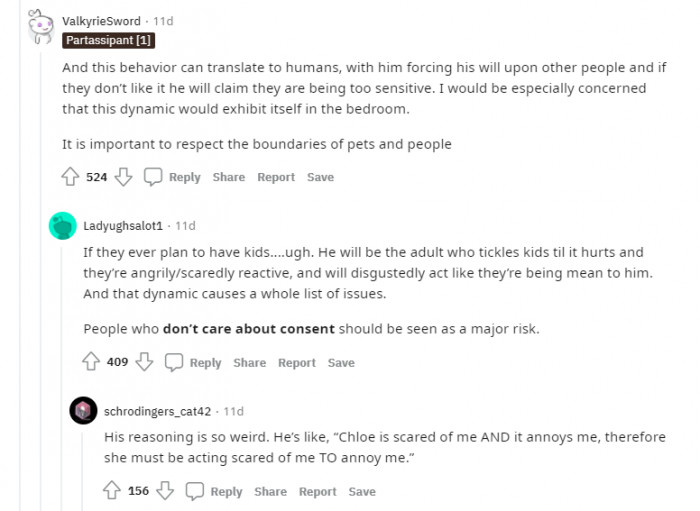Open Ladyughsalot1's teal avatar
Viewport: 700px width, 511px height.
pos(62,226)
